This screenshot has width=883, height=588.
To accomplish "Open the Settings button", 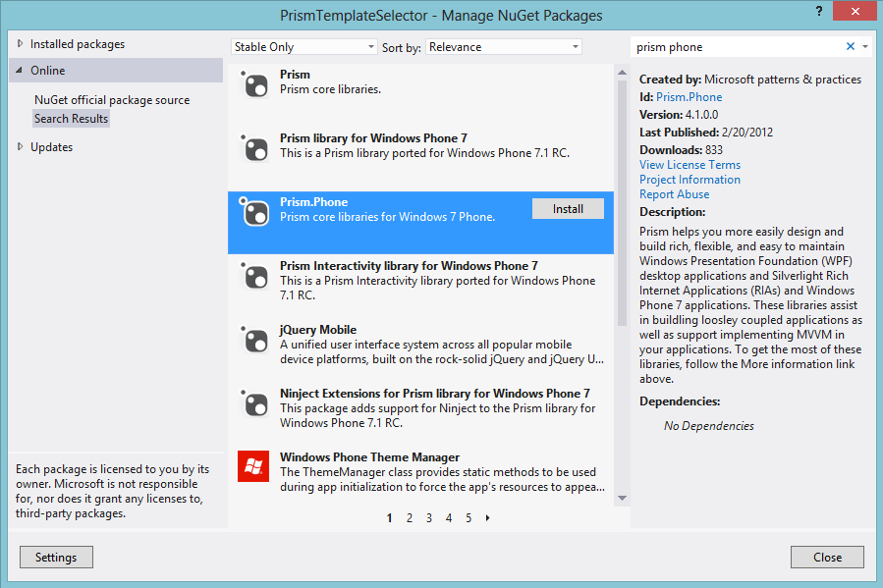I will coord(56,557).
